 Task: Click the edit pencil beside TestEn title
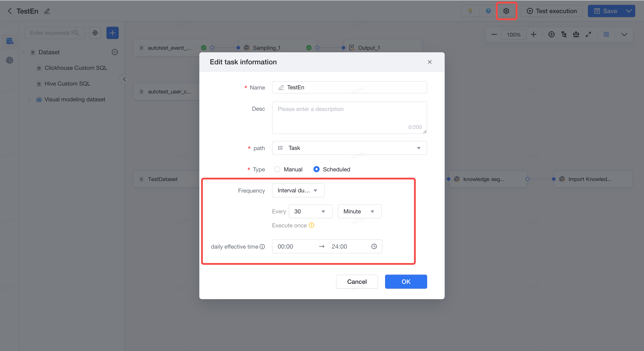click(47, 11)
